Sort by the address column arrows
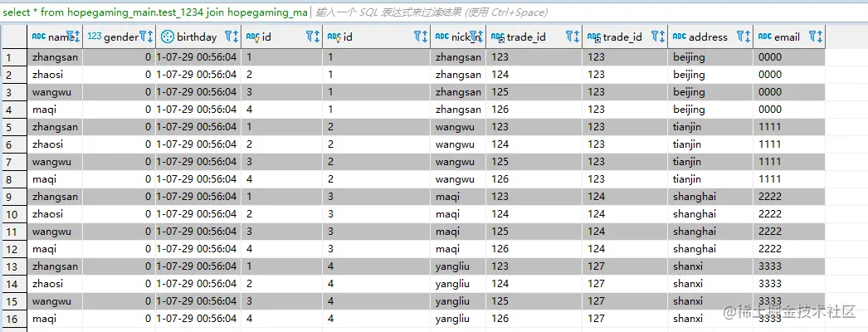868x332 pixels. 748,37
